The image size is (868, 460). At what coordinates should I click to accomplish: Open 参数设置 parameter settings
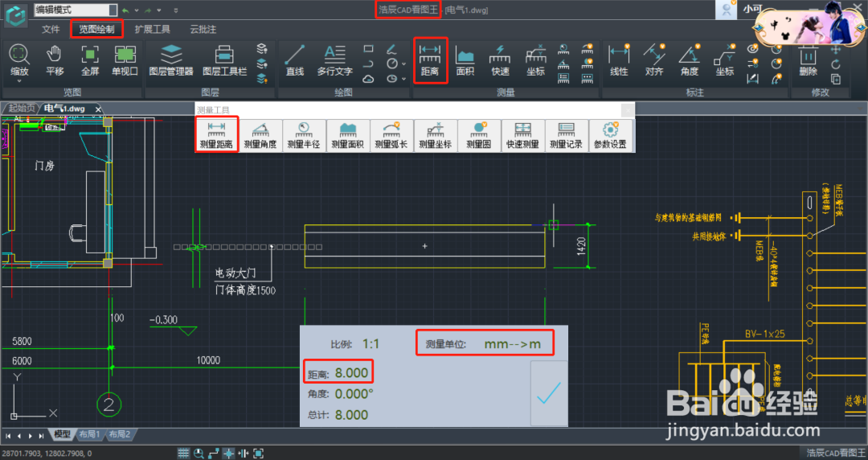coord(610,136)
